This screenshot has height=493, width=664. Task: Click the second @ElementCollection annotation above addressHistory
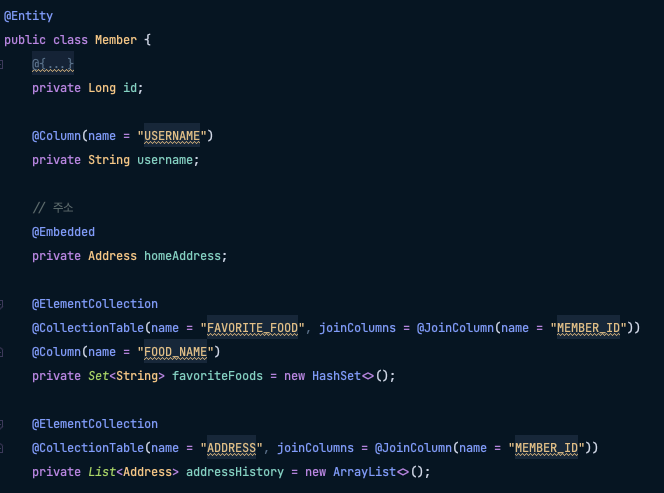[95, 424]
